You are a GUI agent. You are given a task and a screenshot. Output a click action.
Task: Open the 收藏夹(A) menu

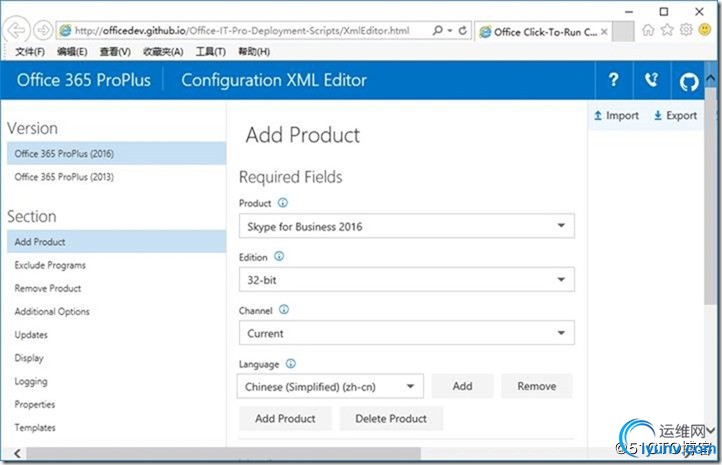coord(163,52)
